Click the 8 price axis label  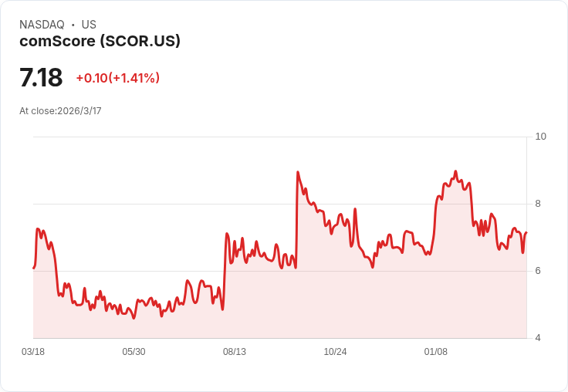click(x=538, y=204)
